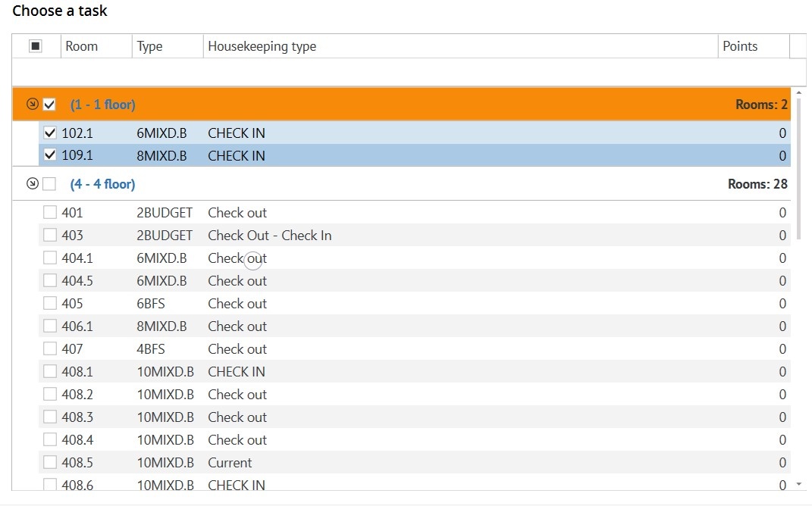Click 6BFS type in room 405 row

pos(151,304)
